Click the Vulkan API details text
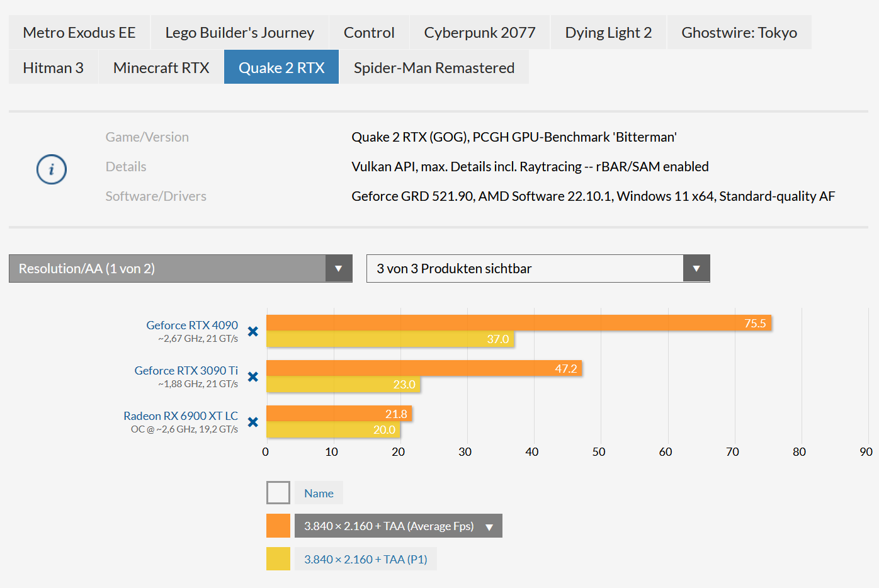This screenshot has height=588, width=879. [x=530, y=166]
